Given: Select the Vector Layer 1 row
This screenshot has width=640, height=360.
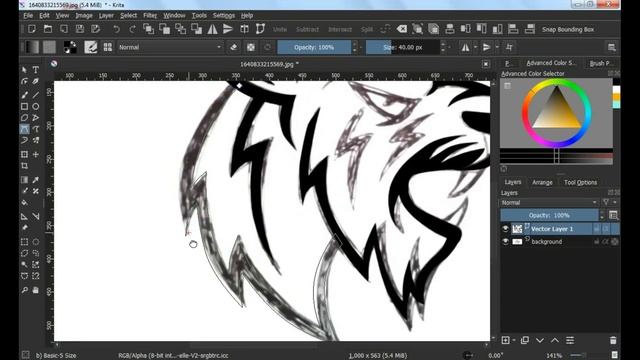Looking at the screenshot, I should [560, 229].
